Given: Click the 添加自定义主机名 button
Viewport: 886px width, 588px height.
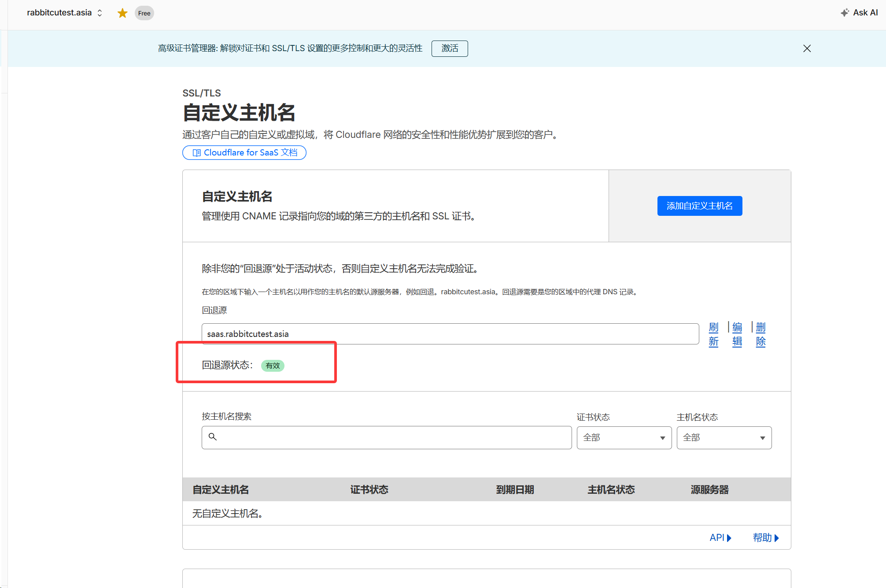Looking at the screenshot, I should pos(699,206).
